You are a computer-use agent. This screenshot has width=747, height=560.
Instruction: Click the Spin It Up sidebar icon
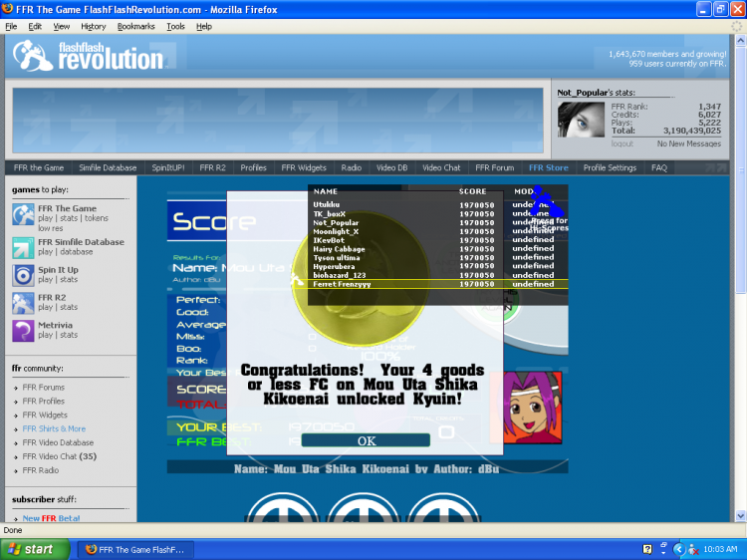[23, 274]
